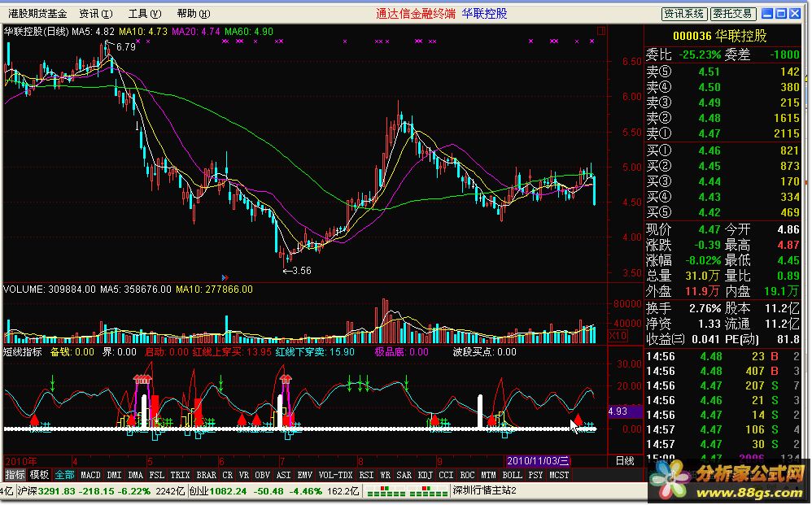Viewport: 812px width, 505px height.
Task: Click the 买⑤ price 4.42 row
Action: pyautogui.click(x=723, y=212)
